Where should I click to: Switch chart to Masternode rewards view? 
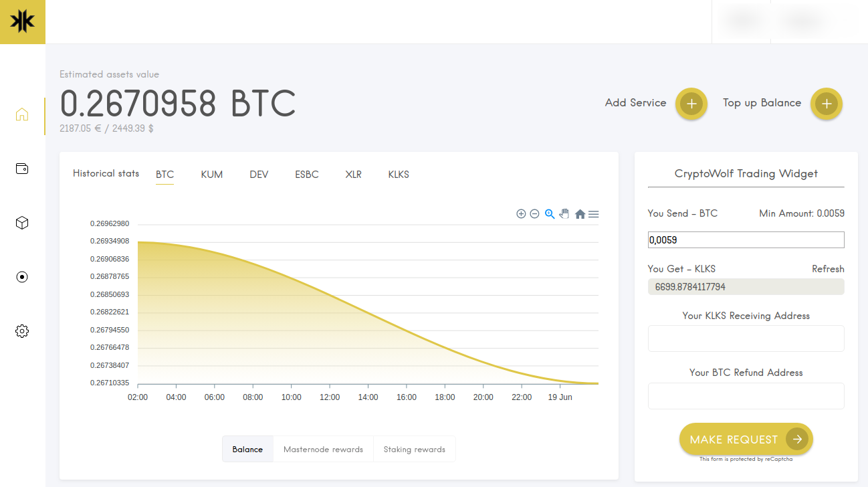coord(323,450)
